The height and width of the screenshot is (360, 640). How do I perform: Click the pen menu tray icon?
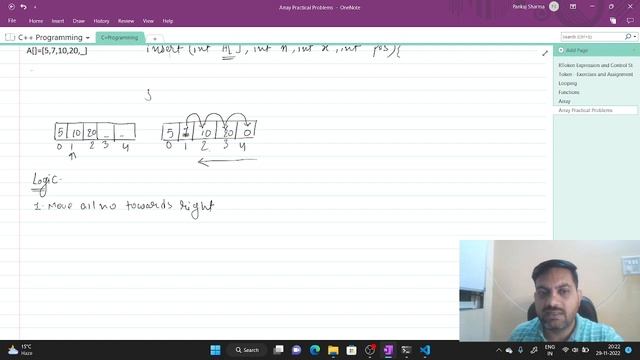(534, 350)
